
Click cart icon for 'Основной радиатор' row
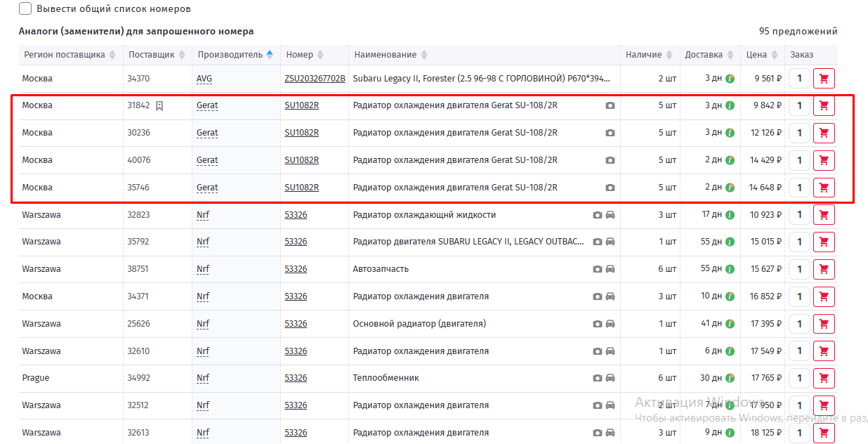[x=824, y=324]
